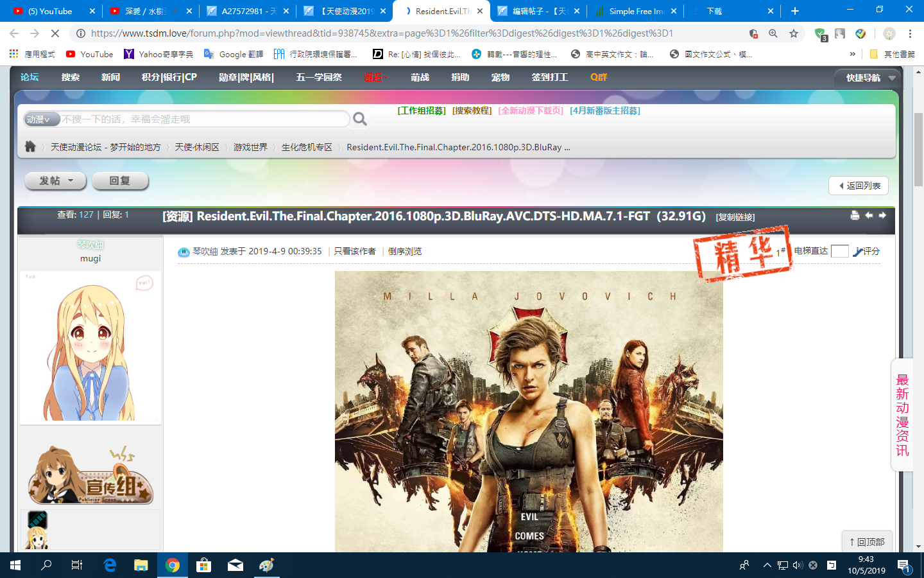Open the 最新动漫资讯 side panel tab
This screenshot has height=578, width=924.
[902, 415]
